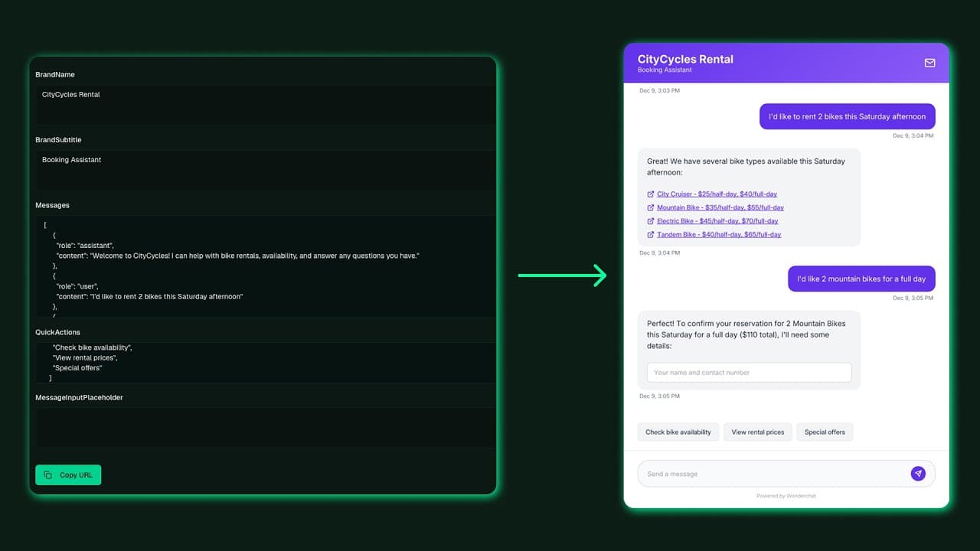This screenshot has width=980, height=551.
Task: Select the Check bike availability quick action
Action: (x=678, y=432)
